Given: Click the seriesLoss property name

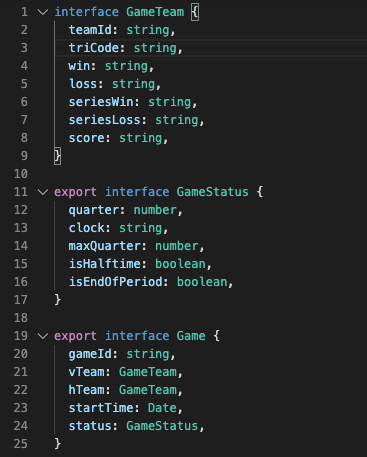Looking at the screenshot, I should click(x=104, y=120).
